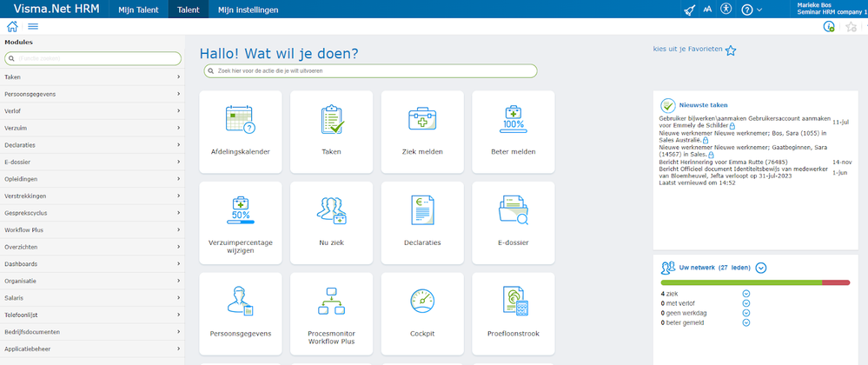Expand the Applicatiebeheer module
This screenshot has height=365, width=868.
pos(92,349)
